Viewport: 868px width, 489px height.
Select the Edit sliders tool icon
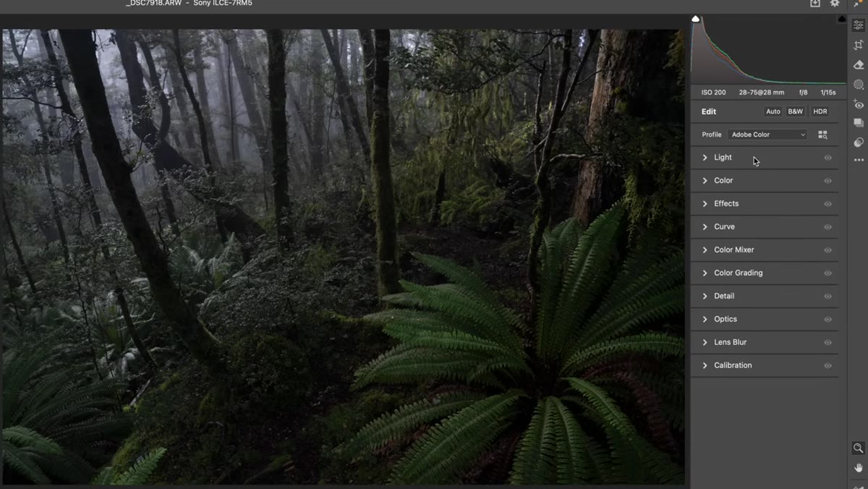point(859,25)
